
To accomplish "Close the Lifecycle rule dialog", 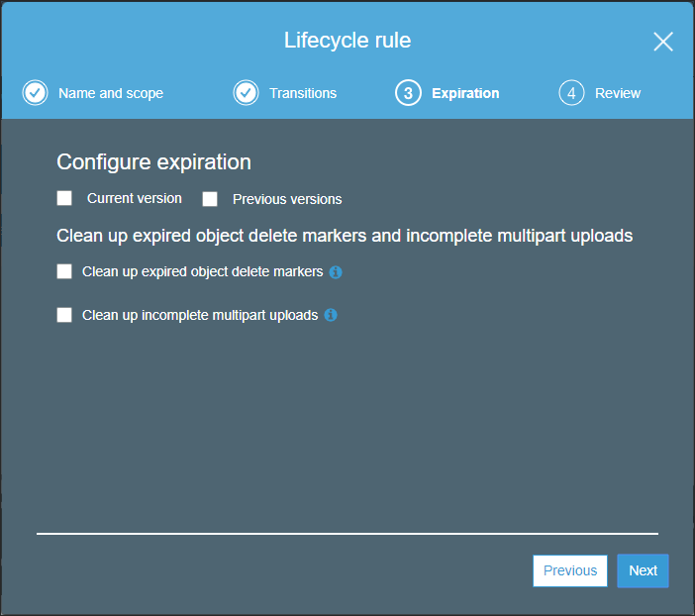I will [x=663, y=42].
